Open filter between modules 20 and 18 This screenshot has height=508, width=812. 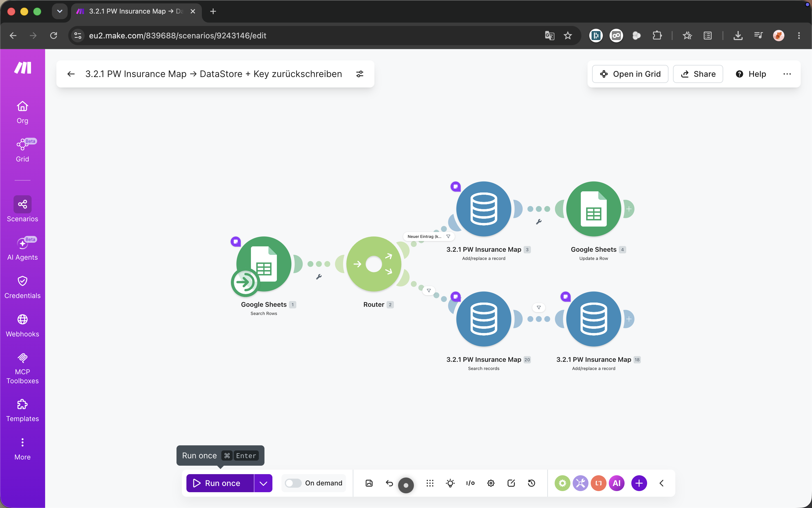539,307
